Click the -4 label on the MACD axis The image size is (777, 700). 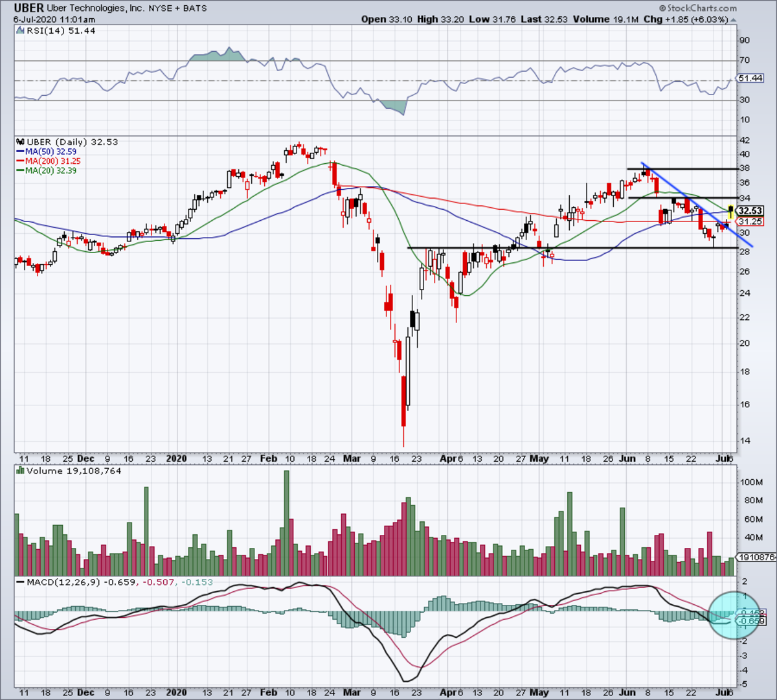pyautogui.click(x=745, y=670)
